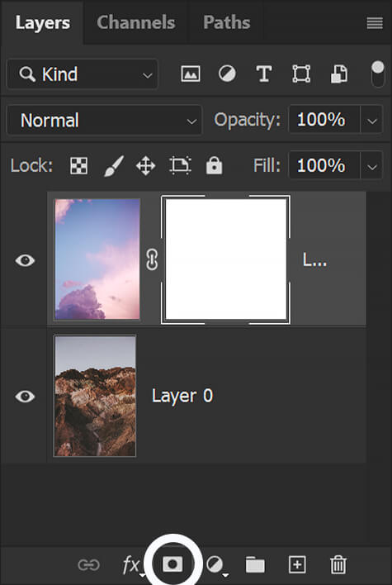Add a new layer with the plus icon

[297, 564]
